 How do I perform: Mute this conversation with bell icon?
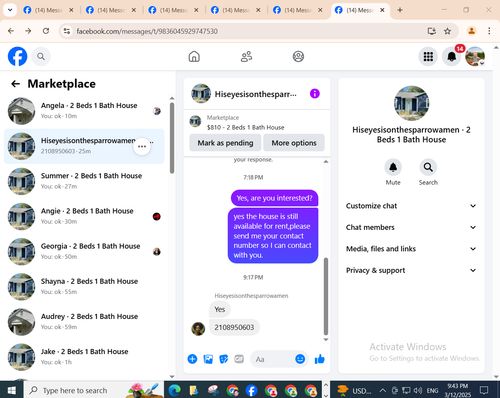393,167
